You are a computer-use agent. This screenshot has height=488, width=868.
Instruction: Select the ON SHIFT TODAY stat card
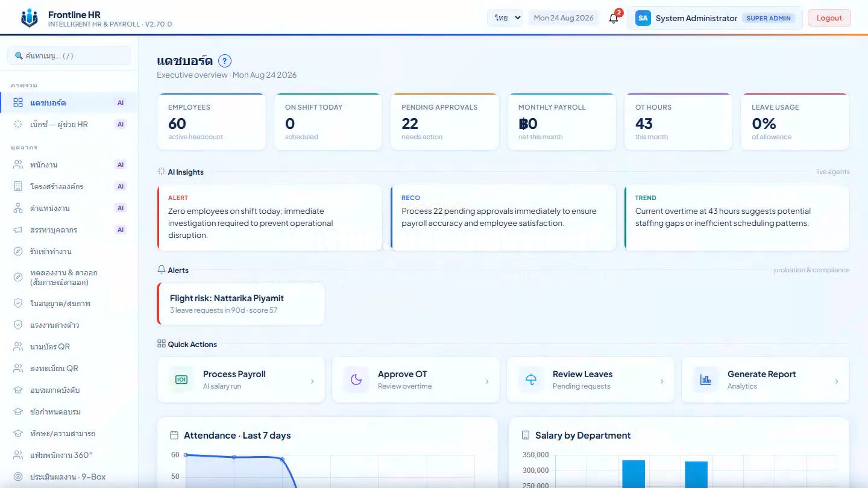[x=328, y=122]
